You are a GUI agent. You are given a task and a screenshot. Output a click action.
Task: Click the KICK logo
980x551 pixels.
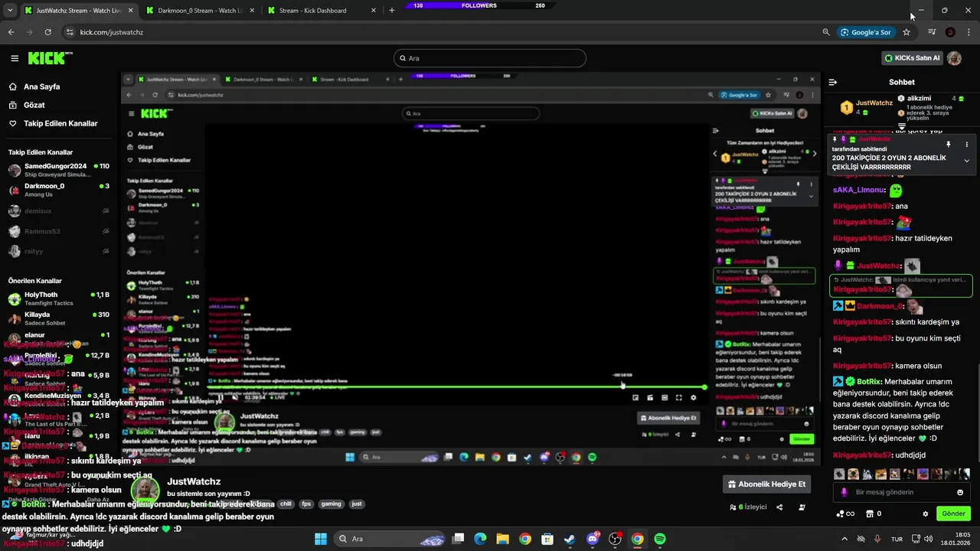[x=50, y=58]
